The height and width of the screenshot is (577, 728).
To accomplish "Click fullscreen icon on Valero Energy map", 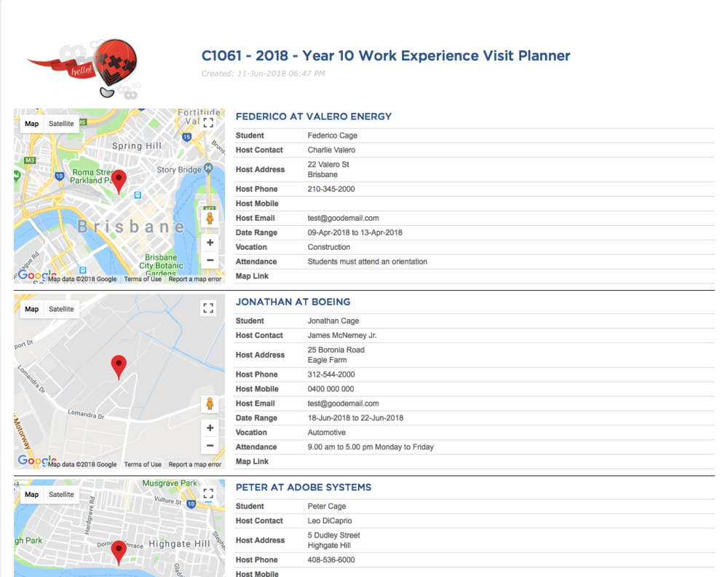I will (208, 122).
